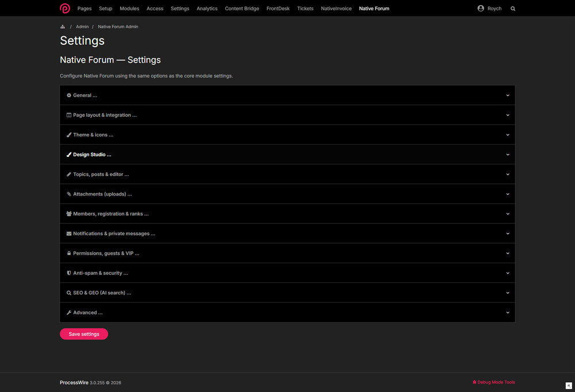The width and height of the screenshot is (575, 392).
Task: Click the pencil icon beside Topics, posts
Action: pos(69,175)
